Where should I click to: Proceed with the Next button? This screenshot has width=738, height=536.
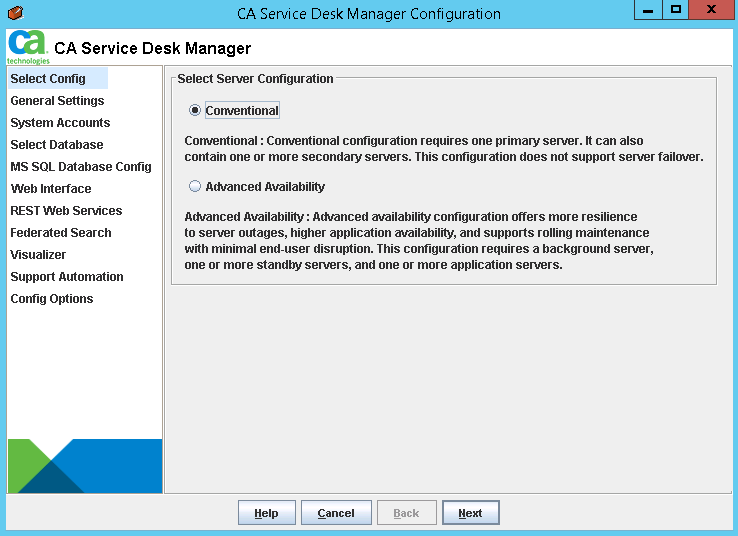470,513
